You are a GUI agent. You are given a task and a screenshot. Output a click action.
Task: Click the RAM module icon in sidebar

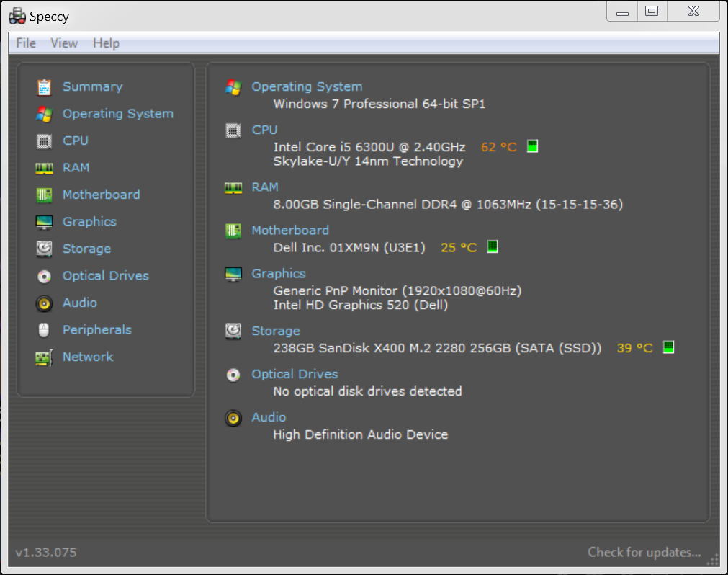44,168
